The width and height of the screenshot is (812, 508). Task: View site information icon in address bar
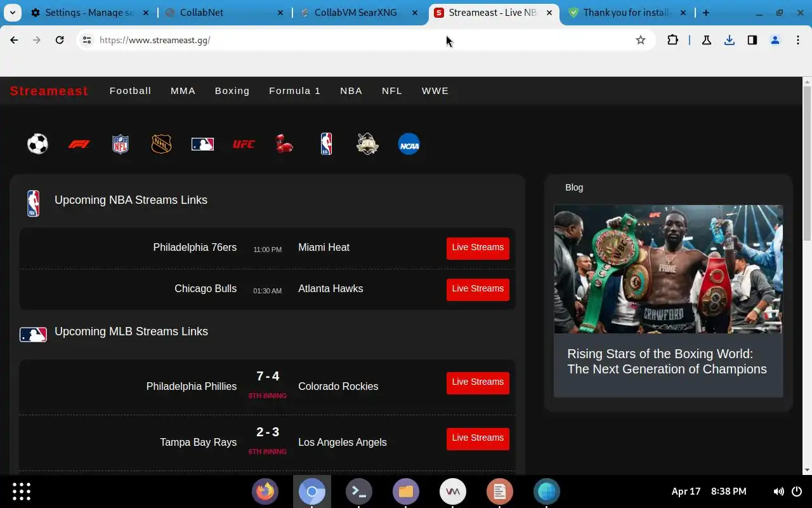coord(87,40)
